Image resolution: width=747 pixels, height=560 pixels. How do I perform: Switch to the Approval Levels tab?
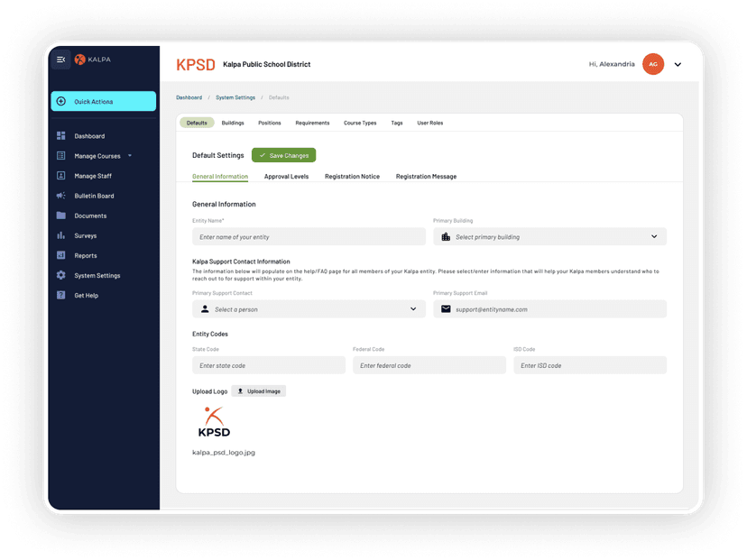(x=285, y=176)
